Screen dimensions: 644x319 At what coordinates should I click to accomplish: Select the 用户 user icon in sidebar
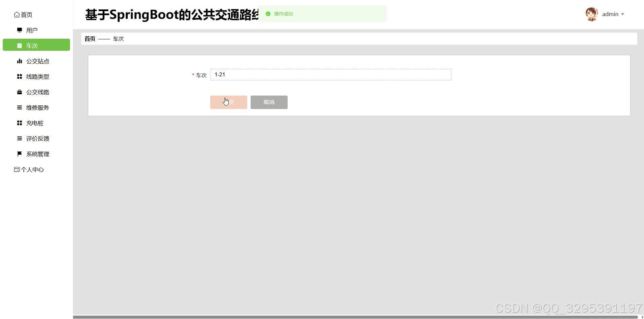[19, 30]
